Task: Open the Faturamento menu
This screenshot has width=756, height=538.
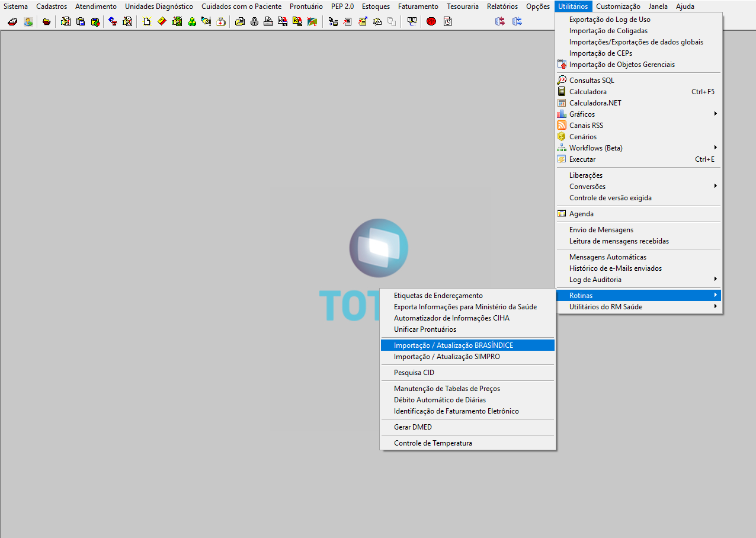Action: [418, 7]
